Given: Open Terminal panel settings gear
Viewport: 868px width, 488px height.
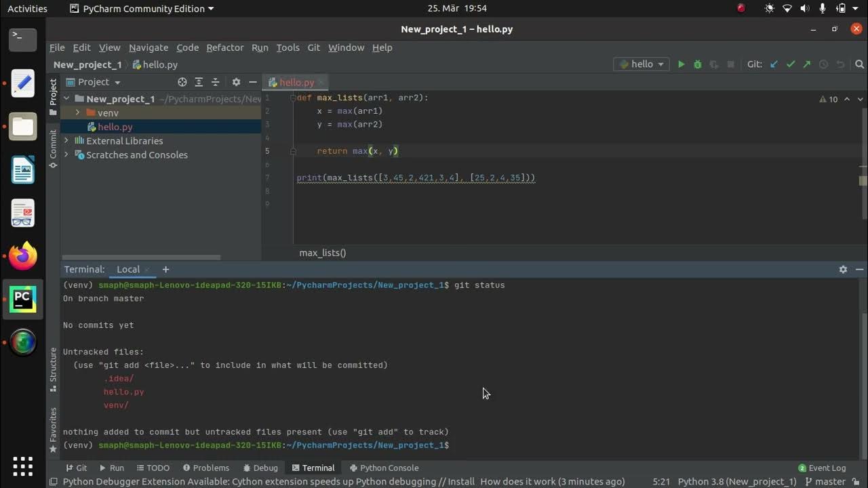Looking at the screenshot, I should pos(843,269).
